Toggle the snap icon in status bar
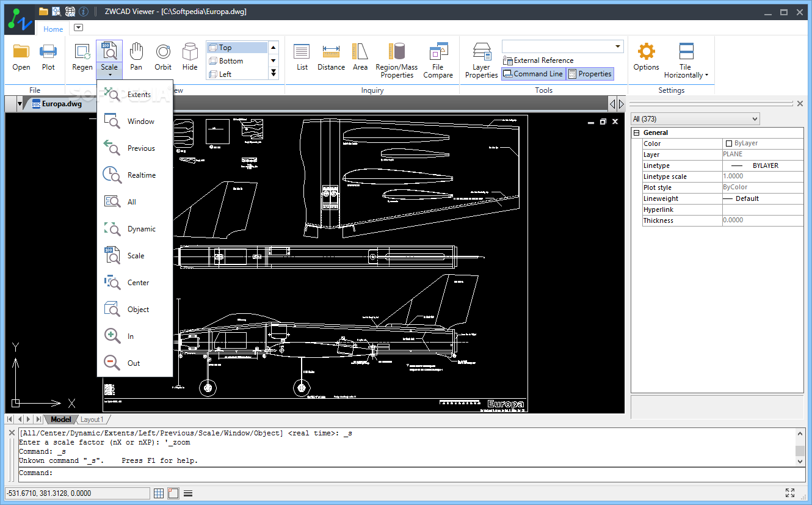Screen dimensions: 812x505 (x=173, y=493)
